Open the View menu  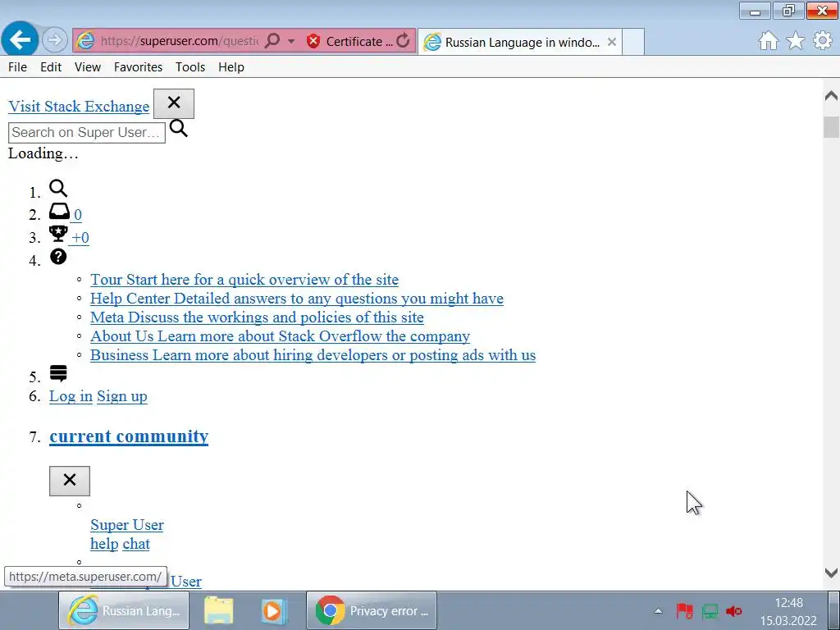pyautogui.click(x=87, y=67)
